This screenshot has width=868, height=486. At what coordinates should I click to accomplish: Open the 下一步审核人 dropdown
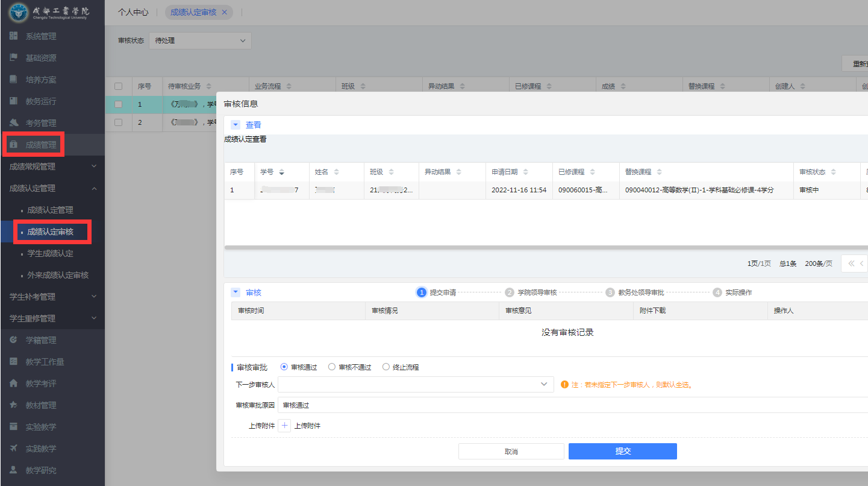pyautogui.click(x=416, y=384)
